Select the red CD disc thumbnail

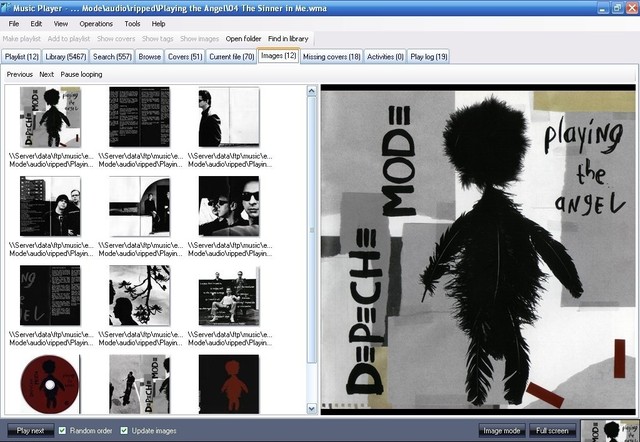point(50,384)
